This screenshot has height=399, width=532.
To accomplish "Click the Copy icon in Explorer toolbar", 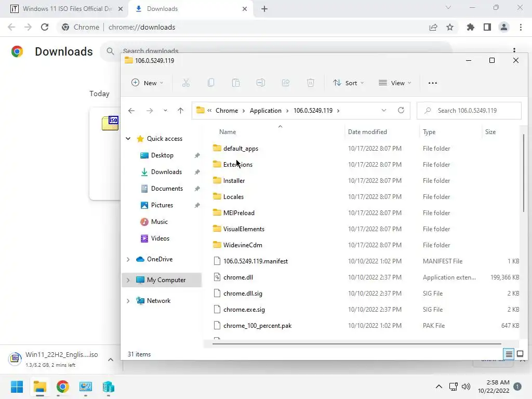I will tap(211, 83).
